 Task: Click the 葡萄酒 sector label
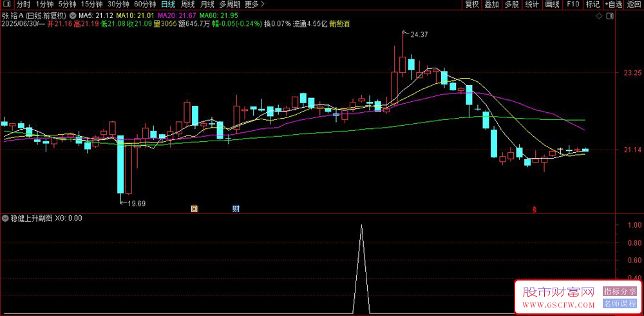pyautogui.click(x=339, y=24)
